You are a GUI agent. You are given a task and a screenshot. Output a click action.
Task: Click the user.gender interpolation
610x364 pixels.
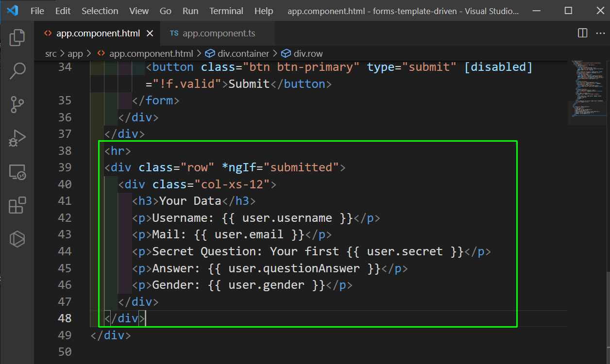point(266,284)
